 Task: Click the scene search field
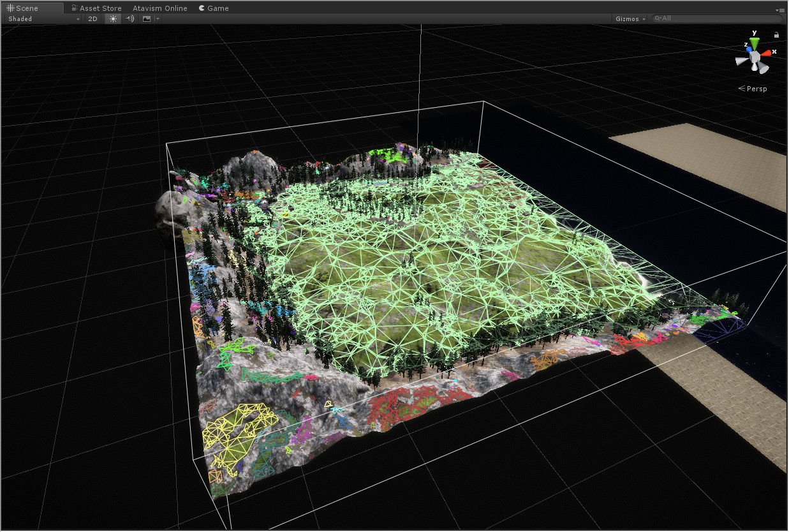point(721,19)
